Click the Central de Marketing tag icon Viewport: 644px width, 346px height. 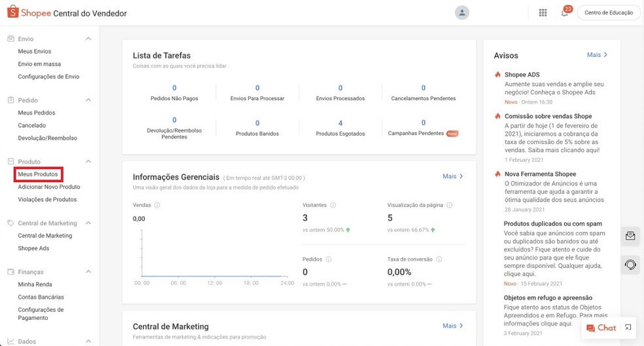10,223
